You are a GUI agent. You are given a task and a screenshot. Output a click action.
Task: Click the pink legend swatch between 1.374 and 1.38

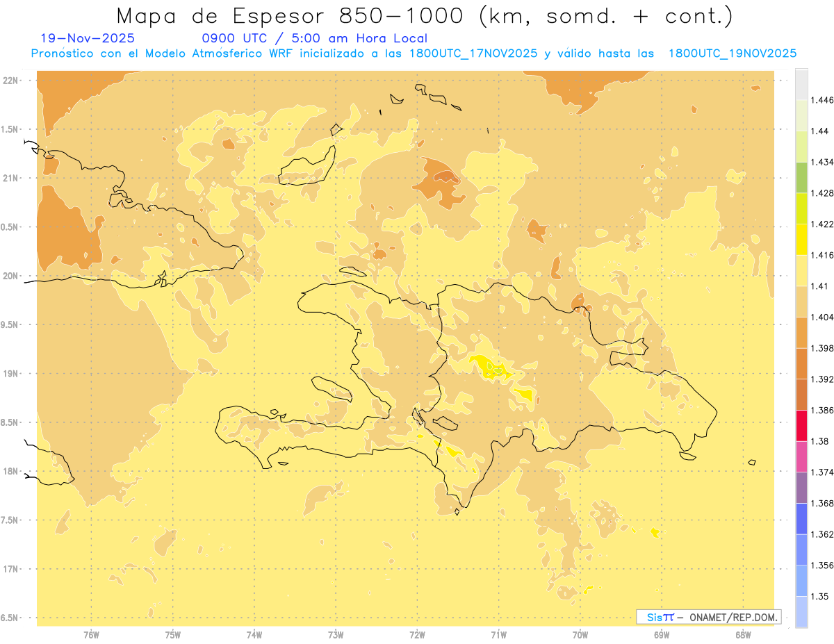click(801, 456)
